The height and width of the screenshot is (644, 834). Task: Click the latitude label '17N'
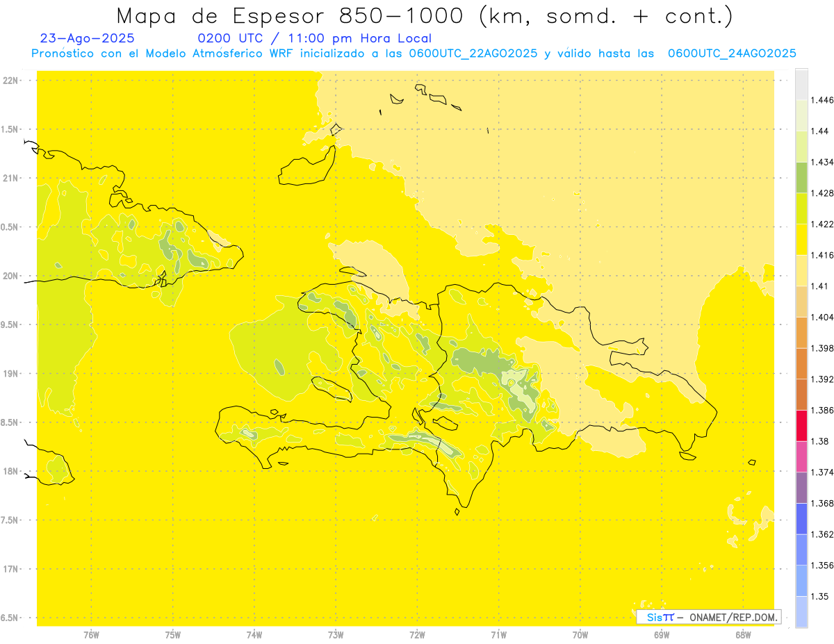pos(10,569)
